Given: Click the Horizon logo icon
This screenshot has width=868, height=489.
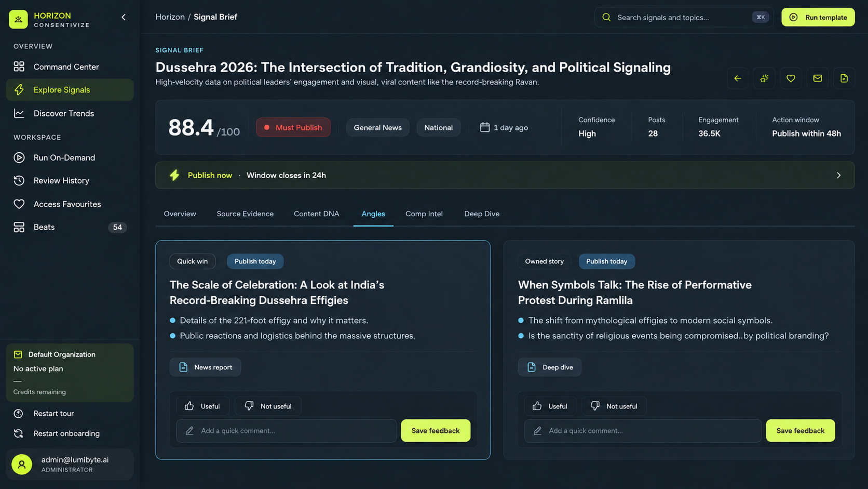Looking at the screenshot, I should (x=19, y=19).
